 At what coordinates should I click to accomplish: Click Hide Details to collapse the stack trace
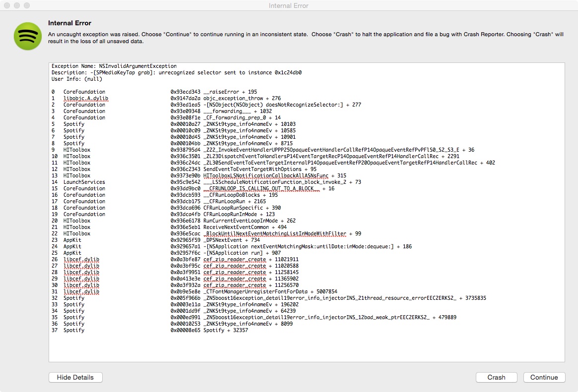click(x=75, y=377)
